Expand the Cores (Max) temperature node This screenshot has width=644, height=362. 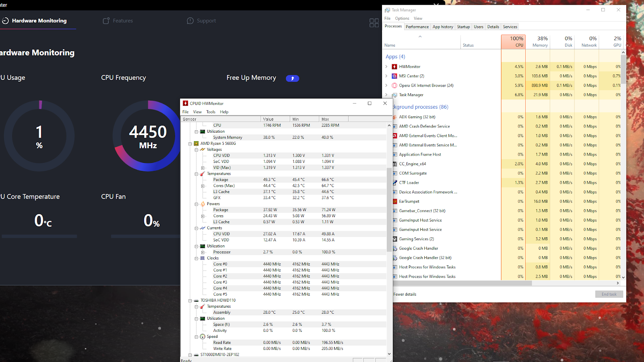coord(203,186)
